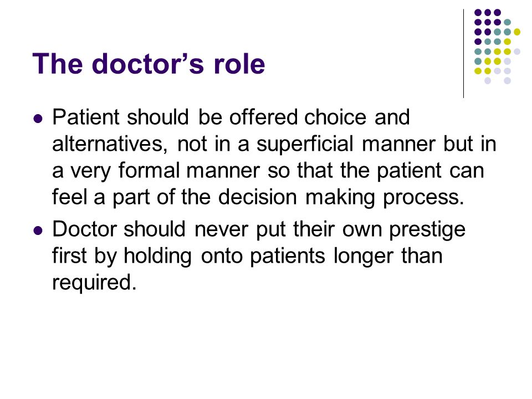Click the word "prestige" in second bullet
532x399 pixels.
pyautogui.click(x=427, y=230)
